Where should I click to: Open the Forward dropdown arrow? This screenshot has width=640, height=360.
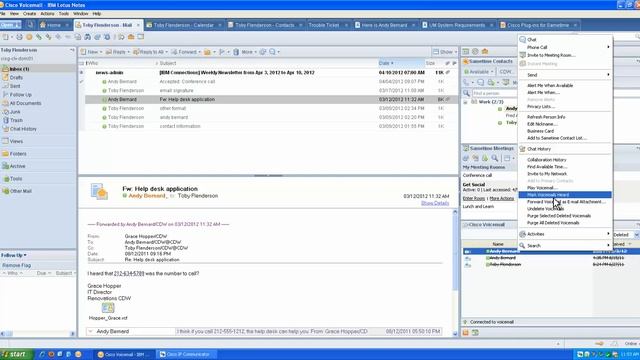tap(199, 52)
